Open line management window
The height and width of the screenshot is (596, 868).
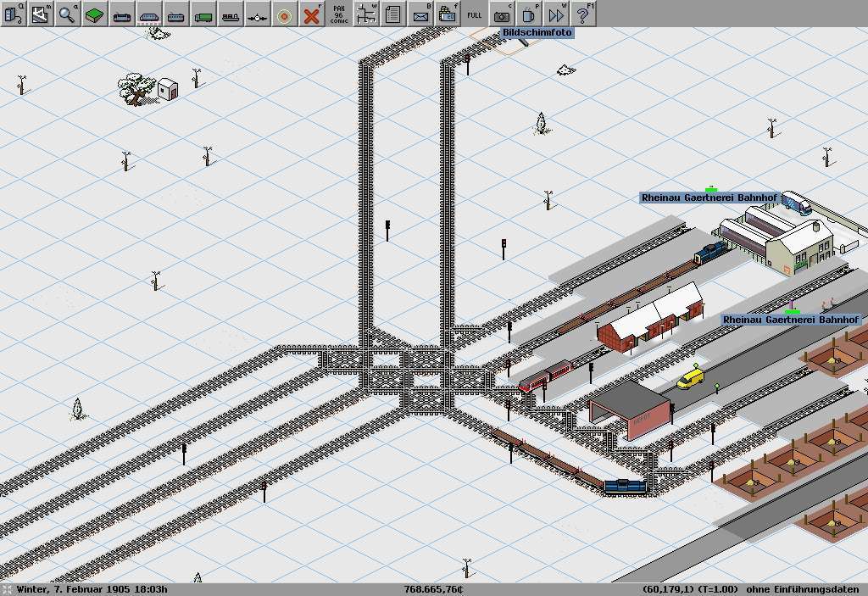click(x=366, y=14)
